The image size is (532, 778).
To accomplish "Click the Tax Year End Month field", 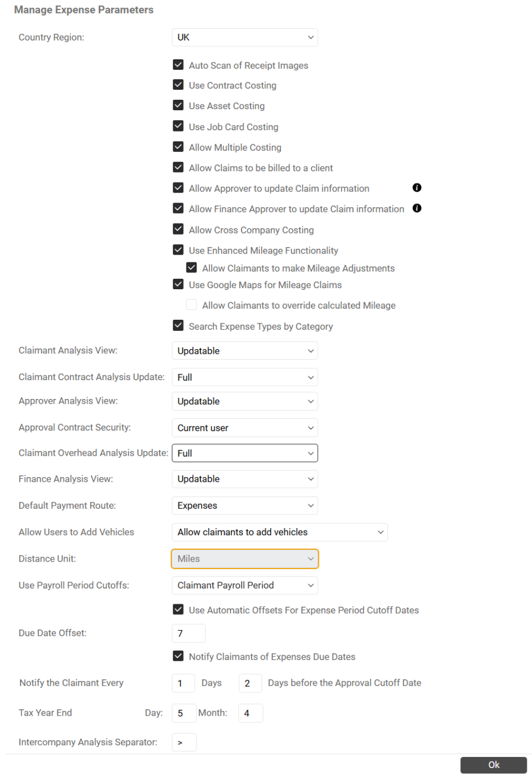I will pyautogui.click(x=250, y=713).
